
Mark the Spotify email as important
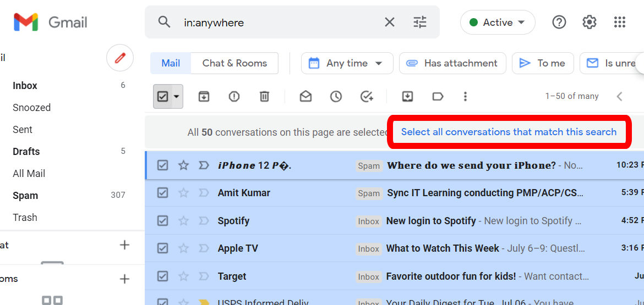tap(204, 220)
